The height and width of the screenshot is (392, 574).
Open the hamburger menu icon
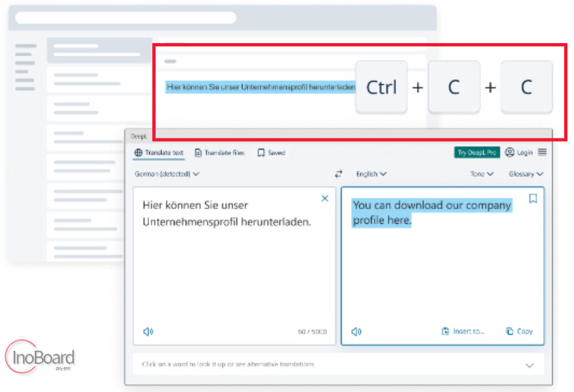coord(542,152)
